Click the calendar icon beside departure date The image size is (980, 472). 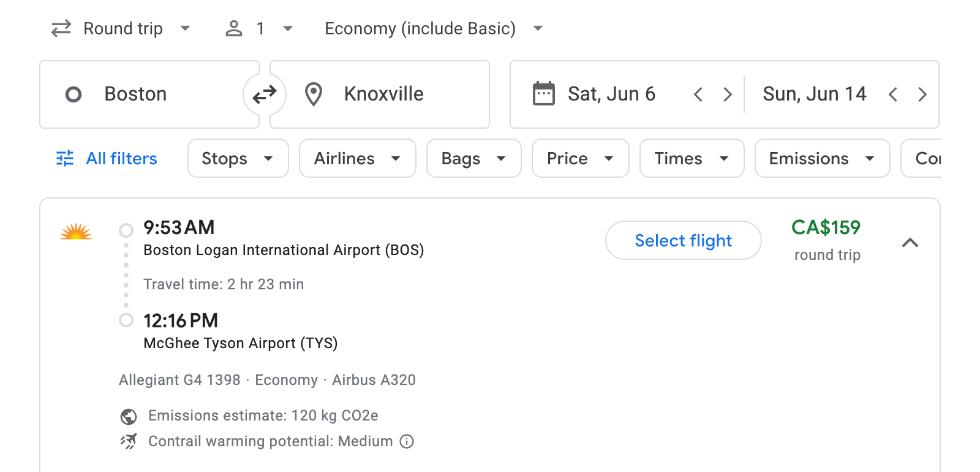pos(543,93)
